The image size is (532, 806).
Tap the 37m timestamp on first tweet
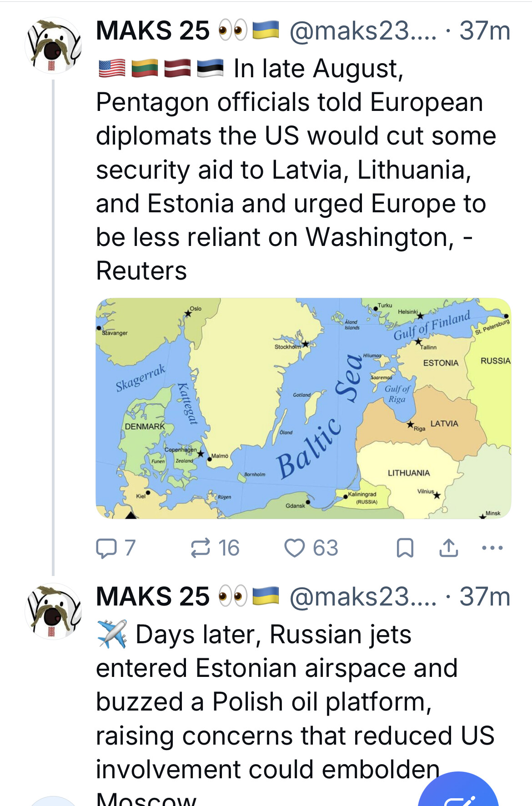click(x=485, y=31)
